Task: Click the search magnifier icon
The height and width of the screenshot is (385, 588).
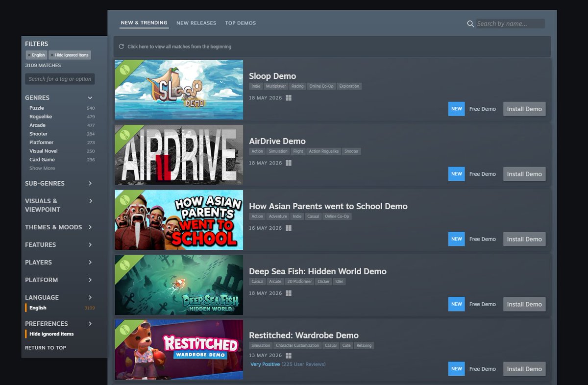Action: 470,24
